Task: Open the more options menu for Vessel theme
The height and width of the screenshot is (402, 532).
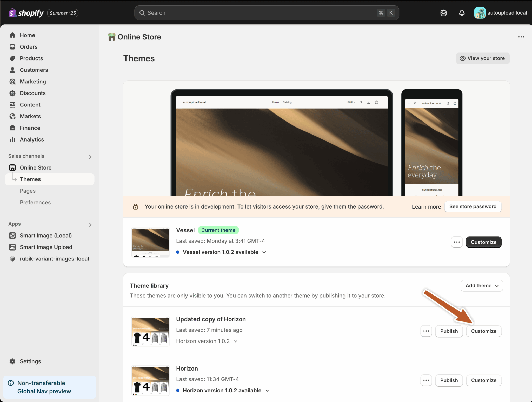Action: click(x=456, y=242)
